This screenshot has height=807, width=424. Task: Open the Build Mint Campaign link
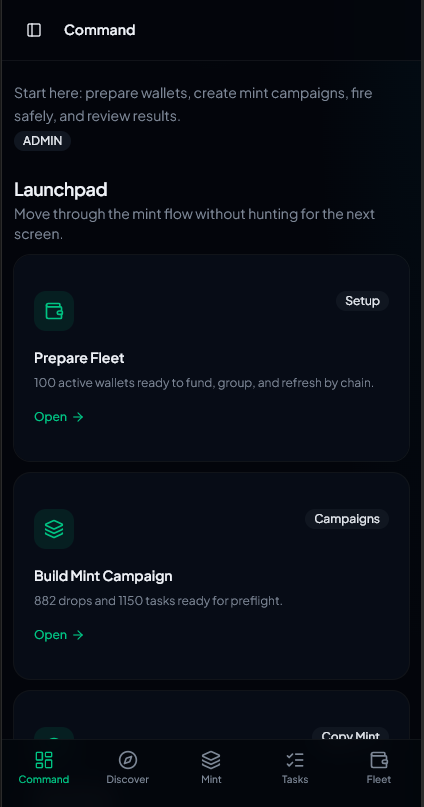[59, 635]
